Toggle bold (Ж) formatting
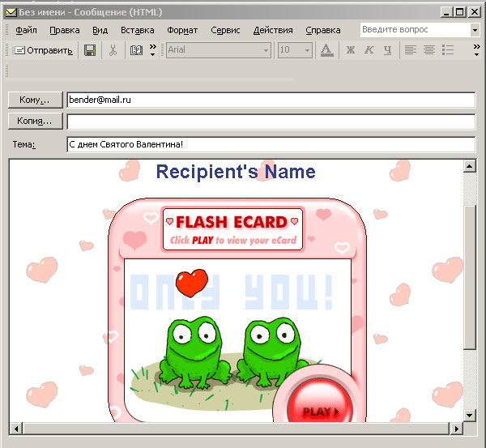Screen dimensions: 486x448 350,50
